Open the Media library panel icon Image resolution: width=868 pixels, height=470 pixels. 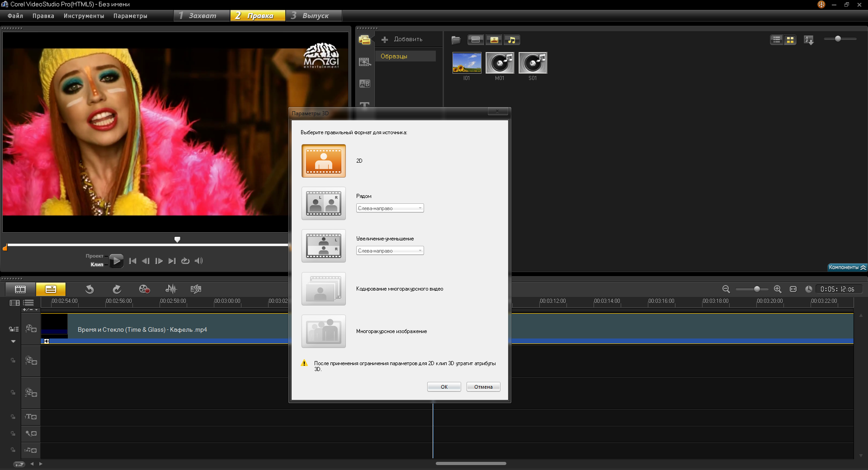coord(364,40)
